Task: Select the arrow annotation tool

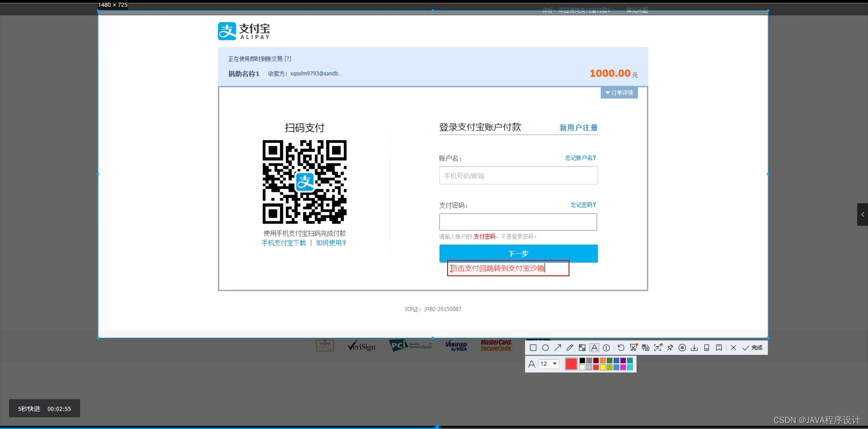Action: [x=558, y=348]
